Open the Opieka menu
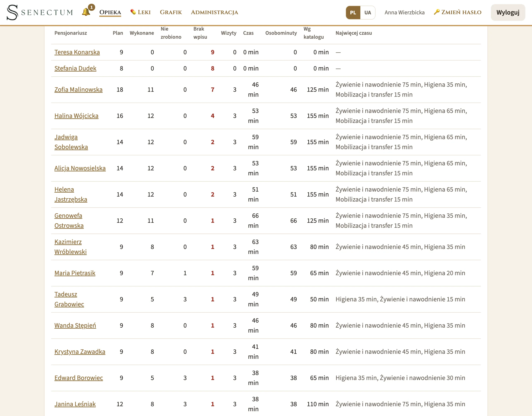The width and height of the screenshot is (532, 416). [x=110, y=12]
